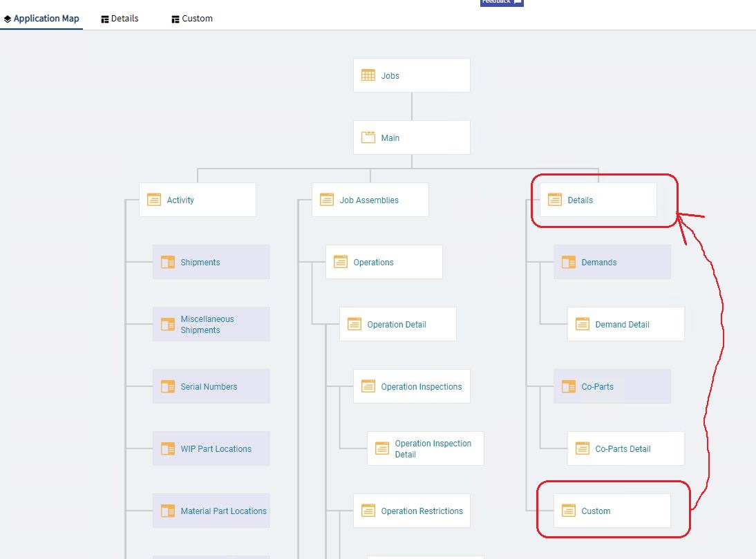The width and height of the screenshot is (756, 559).
Task: Select the Serial Numbers node label
Action: 209,386
